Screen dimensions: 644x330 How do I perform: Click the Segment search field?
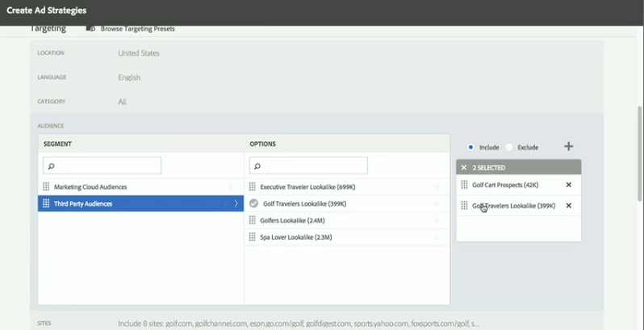pos(102,165)
